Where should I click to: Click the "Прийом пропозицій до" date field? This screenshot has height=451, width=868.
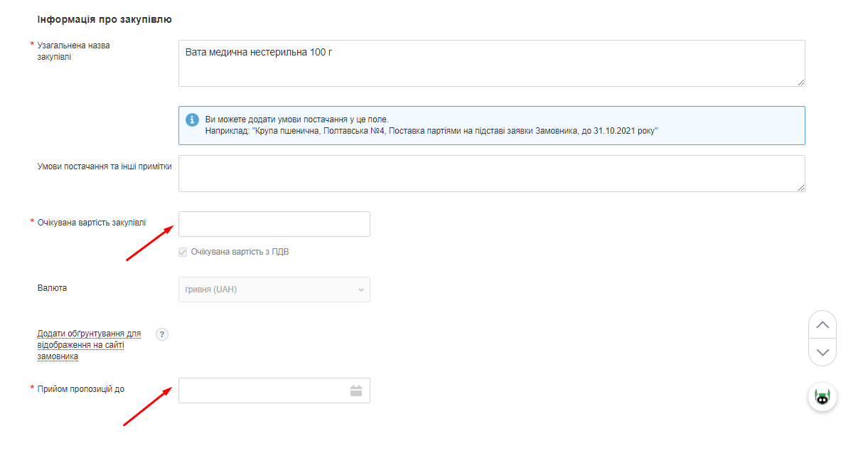[x=263, y=391]
